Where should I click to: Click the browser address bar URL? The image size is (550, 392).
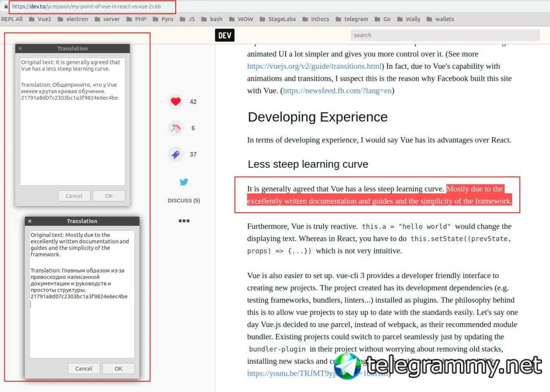coord(86,6)
